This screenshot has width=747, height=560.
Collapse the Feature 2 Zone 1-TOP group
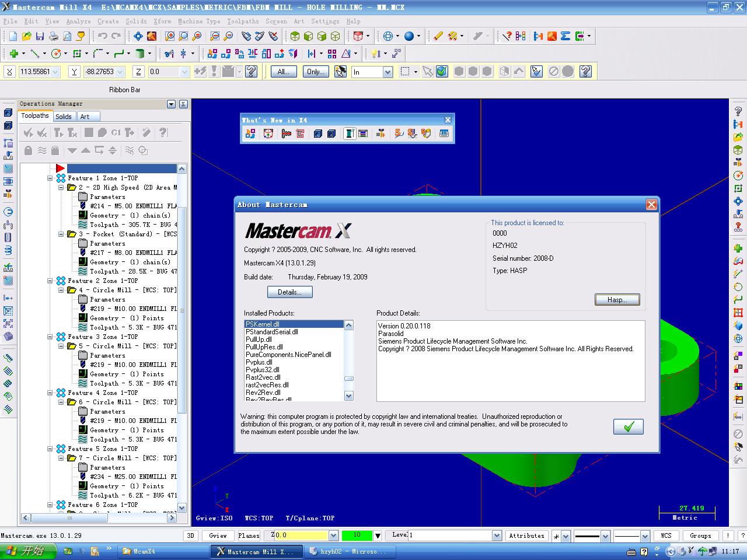(50, 281)
